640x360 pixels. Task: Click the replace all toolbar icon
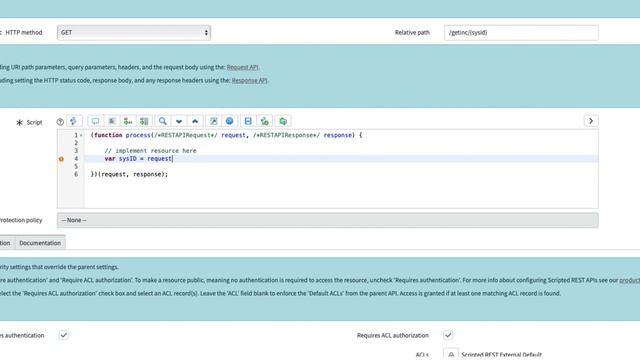[x=144, y=121]
